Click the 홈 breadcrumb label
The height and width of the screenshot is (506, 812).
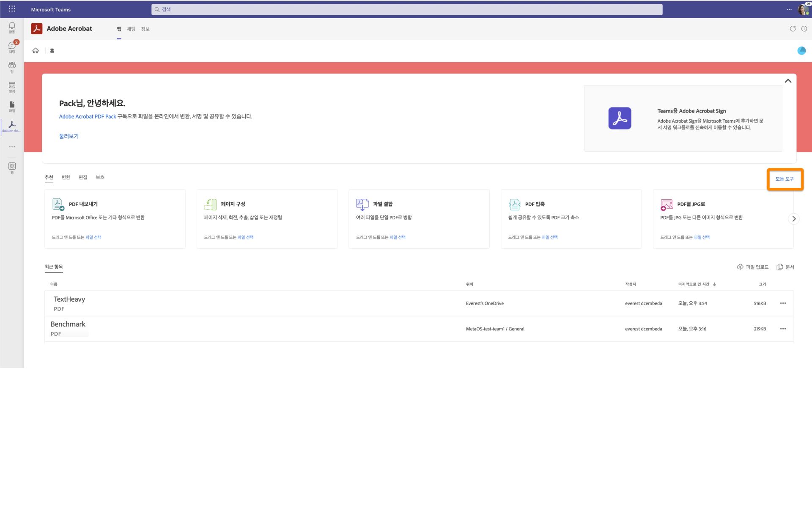[52, 51]
